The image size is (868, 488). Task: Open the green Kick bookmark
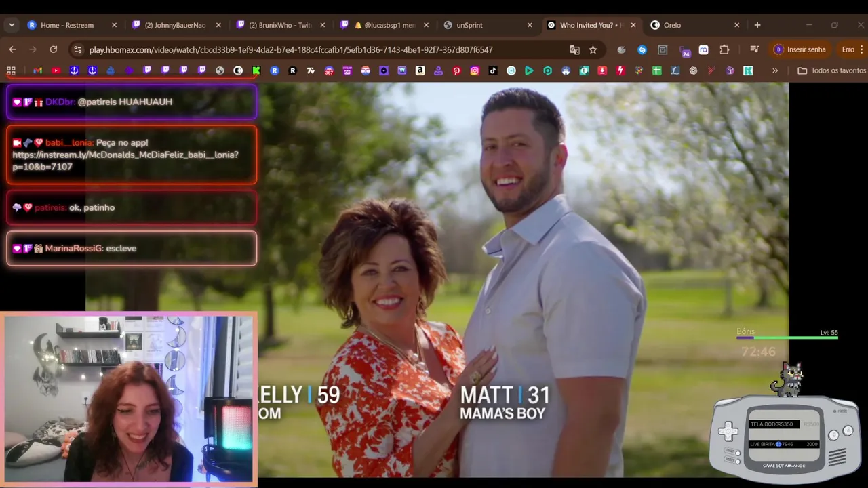pos(256,70)
